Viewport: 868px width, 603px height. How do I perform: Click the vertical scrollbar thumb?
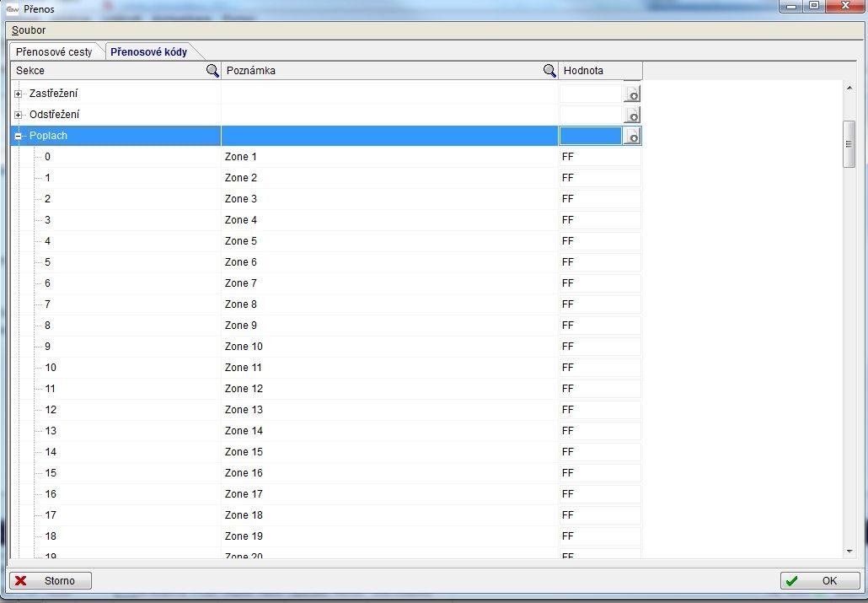point(849,144)
